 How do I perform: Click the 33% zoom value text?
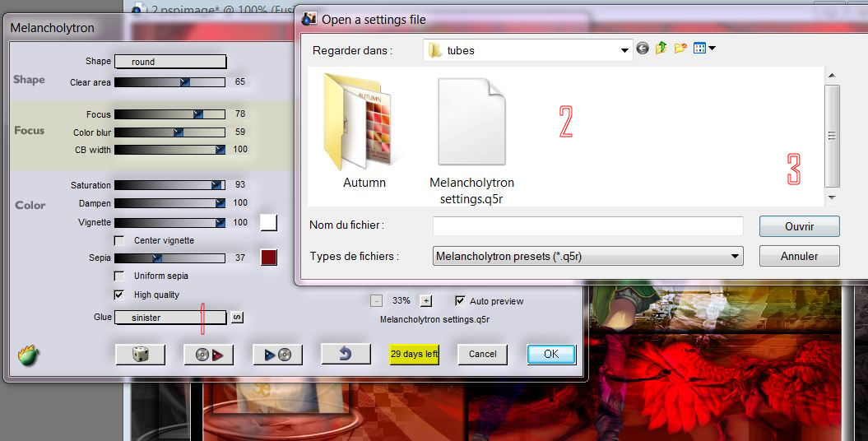(402, 300)
